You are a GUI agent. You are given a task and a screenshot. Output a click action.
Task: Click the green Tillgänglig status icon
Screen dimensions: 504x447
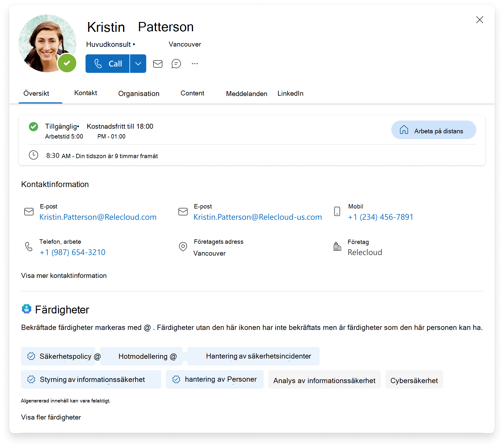point(34,127)
